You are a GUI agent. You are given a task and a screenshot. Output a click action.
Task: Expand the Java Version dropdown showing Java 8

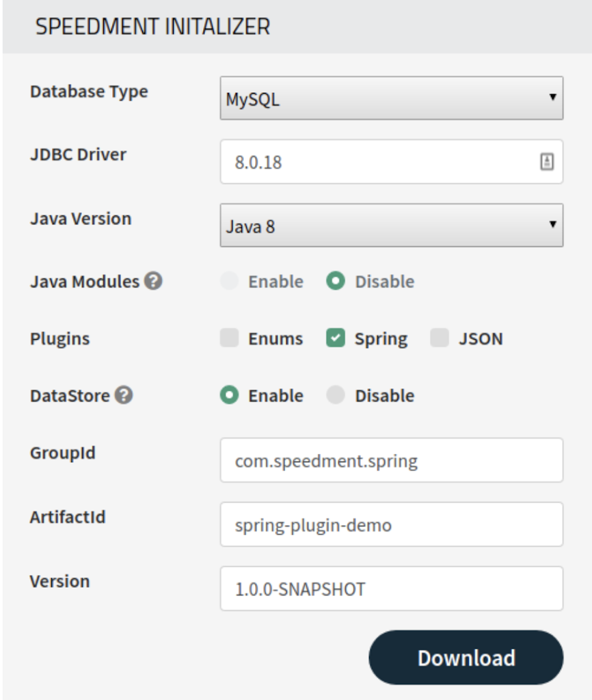pos(391,226)
